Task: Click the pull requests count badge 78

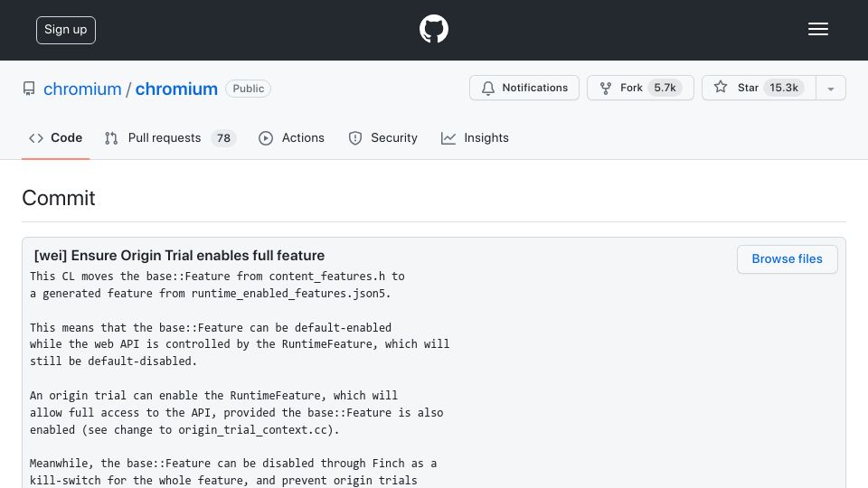Action: click(223, 138)
